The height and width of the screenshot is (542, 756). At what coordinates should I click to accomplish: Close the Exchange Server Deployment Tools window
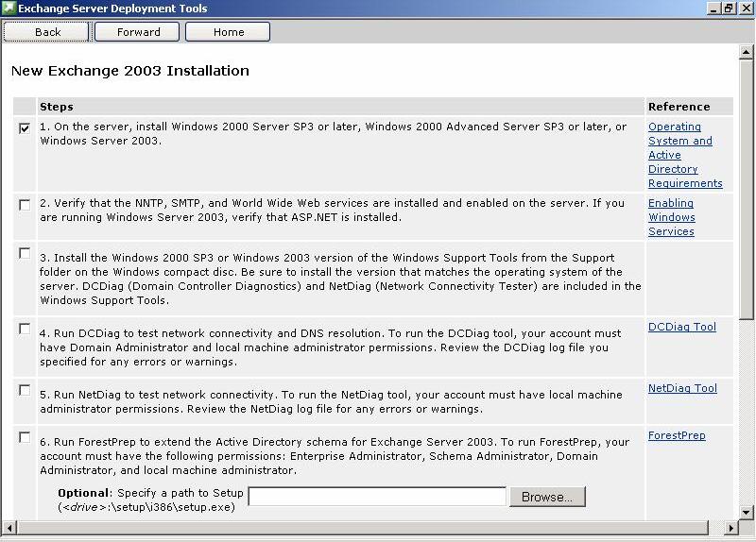coord(745,8)
